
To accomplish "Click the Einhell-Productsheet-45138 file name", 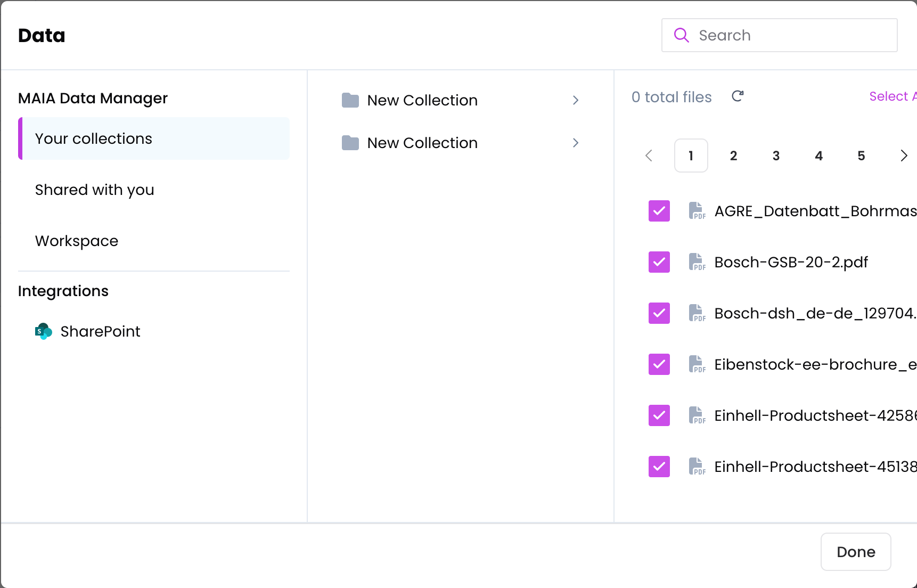I will 815,467.
